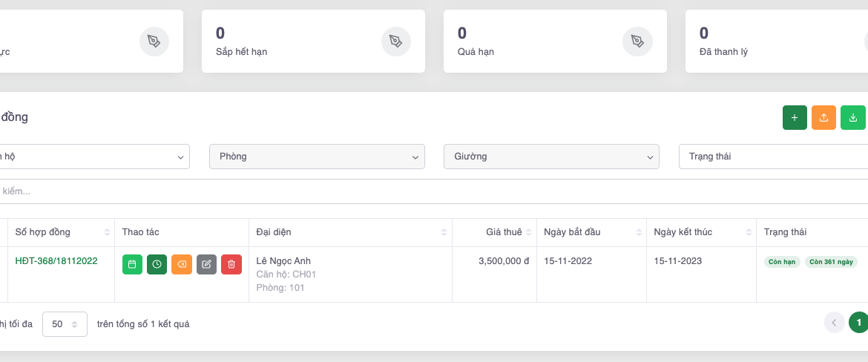
Task: Sort by Ngày kết thúc column header
Action: tap(683, 232)
